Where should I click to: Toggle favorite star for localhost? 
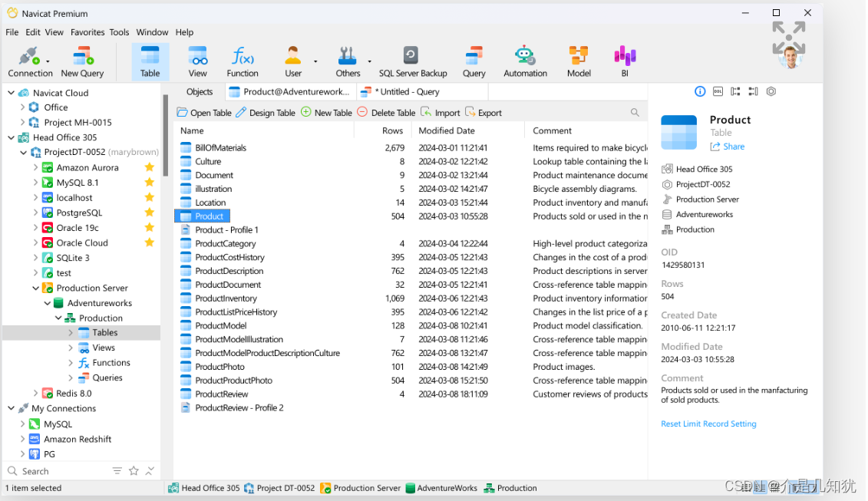click(x=149, y=197)
